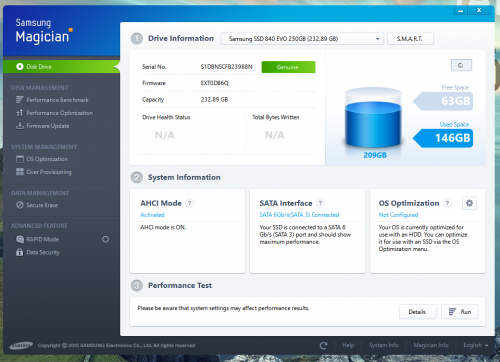Minimize the Magician window
This screenshot has height=362, width=500.
[461, 10]
